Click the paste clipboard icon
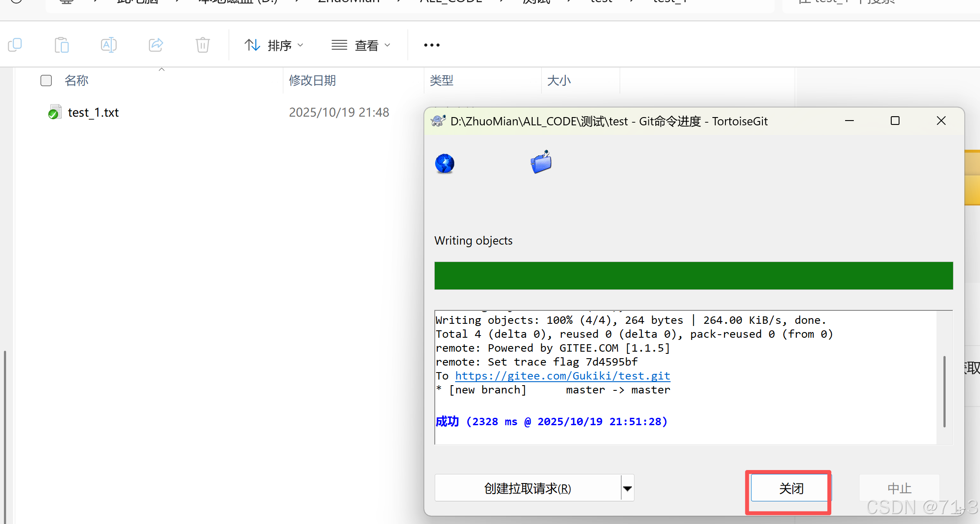The width and height of the screenshot is (980, 524). point(62,45)
